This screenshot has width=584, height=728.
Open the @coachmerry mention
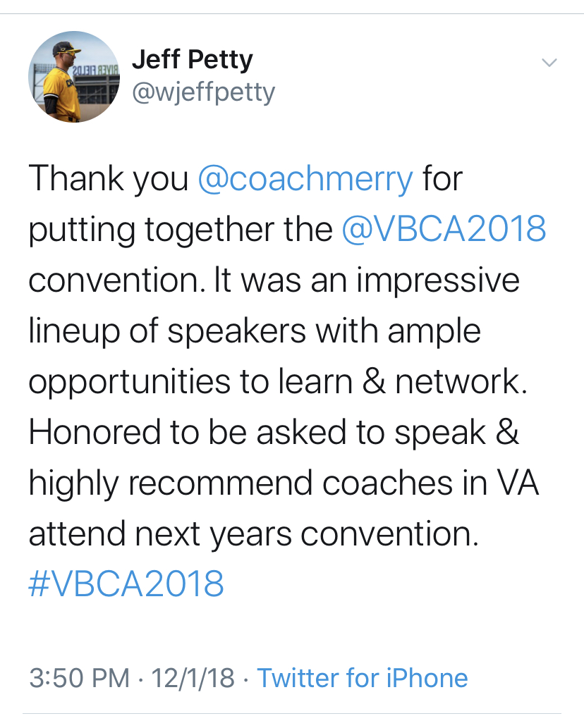coord(305,179)
